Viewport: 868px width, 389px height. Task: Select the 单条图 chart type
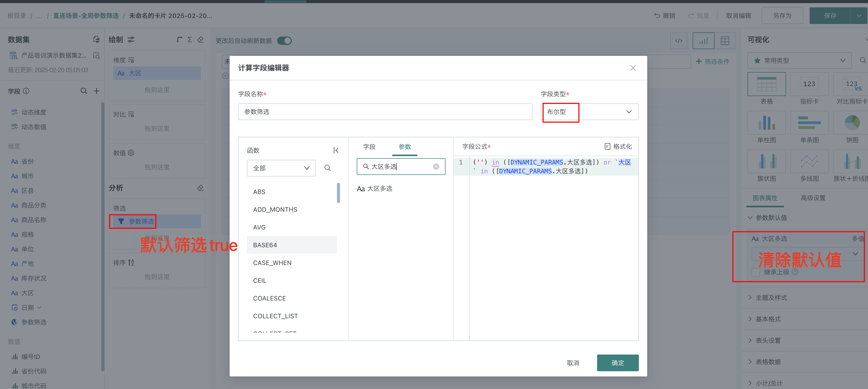coord(809,123)
